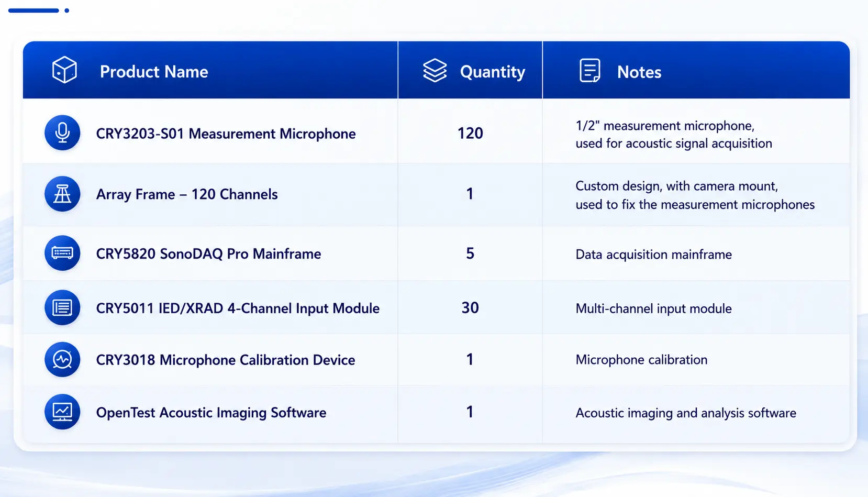Click the document icon beside Notes
The image size is (868, 497).
click(x=590, y=71)
